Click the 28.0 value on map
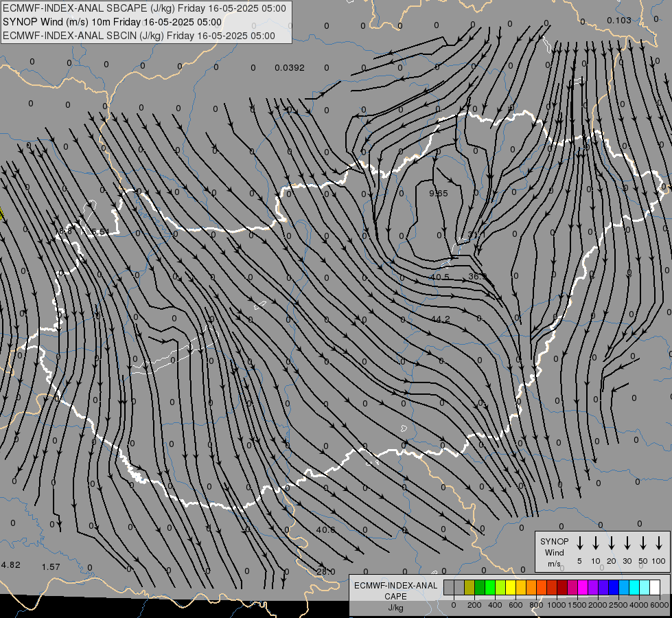 (x=326, y=572)
